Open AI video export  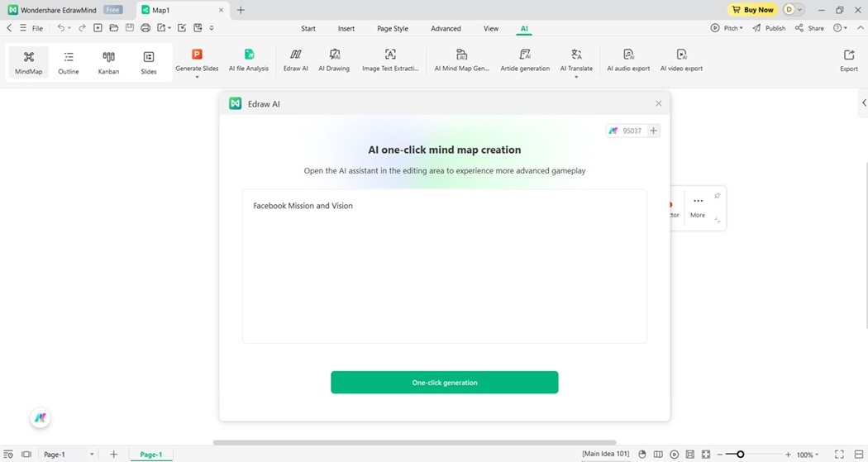681,60
